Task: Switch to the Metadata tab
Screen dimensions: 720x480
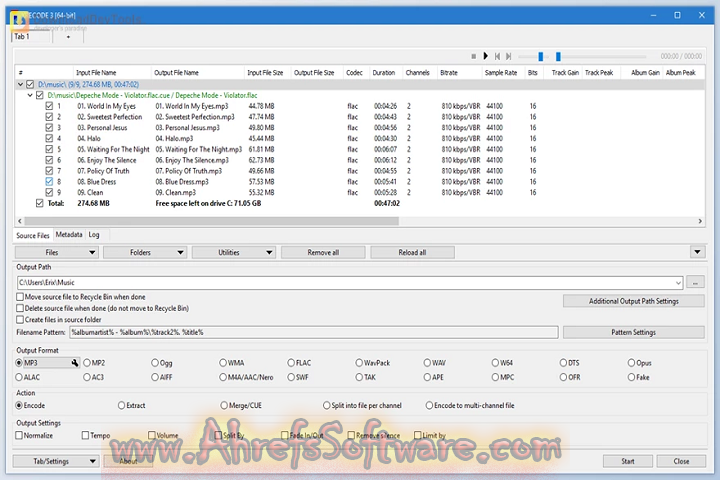Action: [x=69, y=235]
